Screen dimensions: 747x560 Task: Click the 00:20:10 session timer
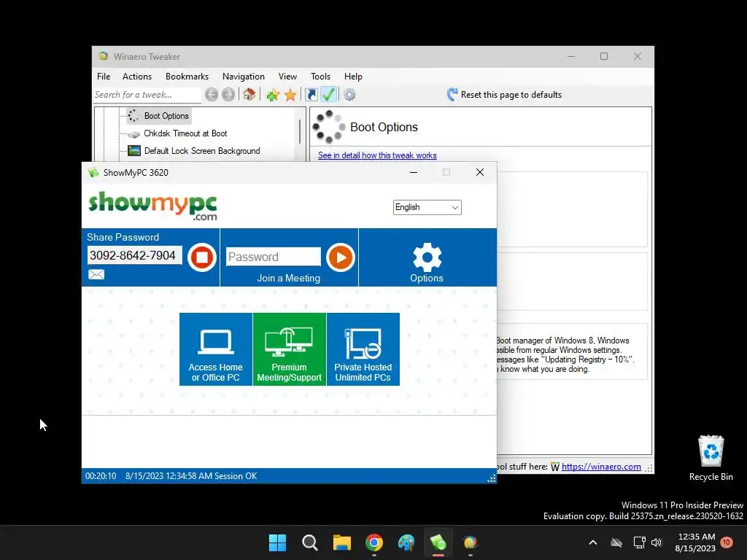click(101, 475)
